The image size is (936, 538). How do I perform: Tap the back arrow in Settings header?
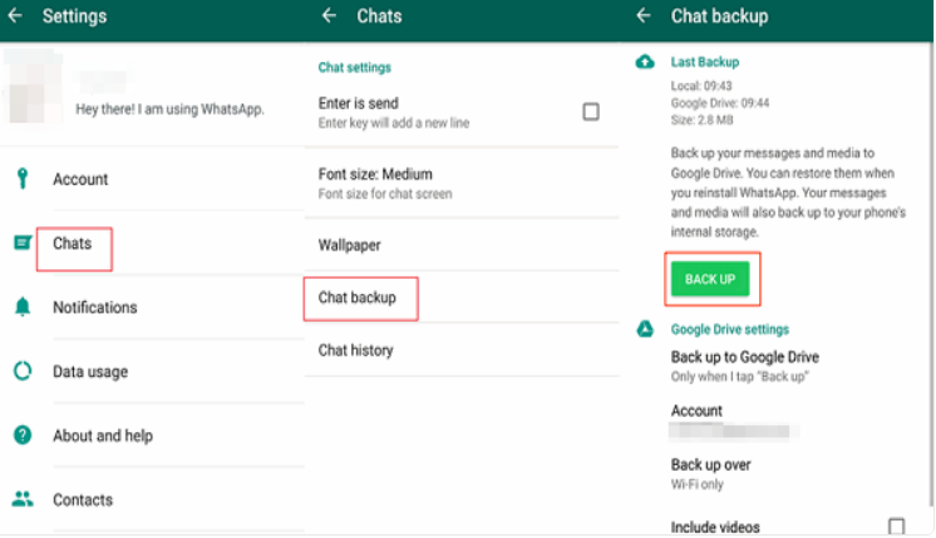15,17
